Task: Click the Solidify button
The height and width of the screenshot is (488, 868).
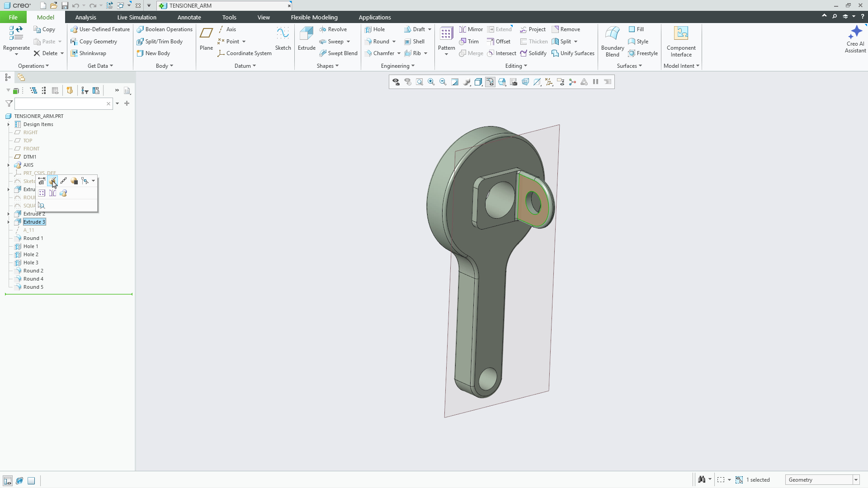Action: tap(533, 53)
